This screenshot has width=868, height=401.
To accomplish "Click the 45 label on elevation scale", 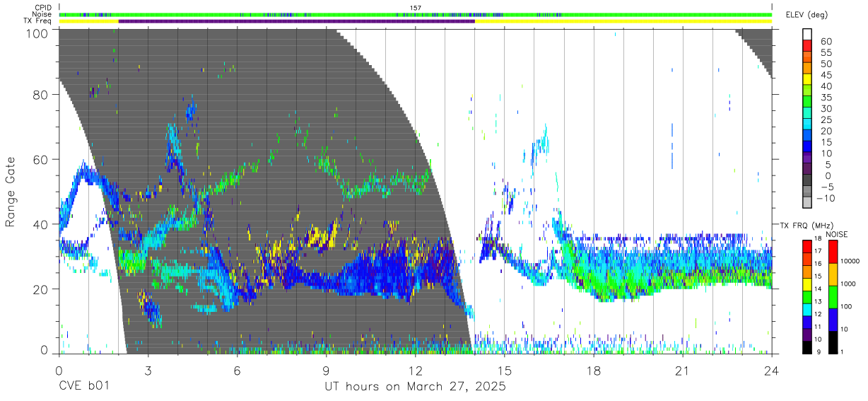I will click(x=826, y=75).
